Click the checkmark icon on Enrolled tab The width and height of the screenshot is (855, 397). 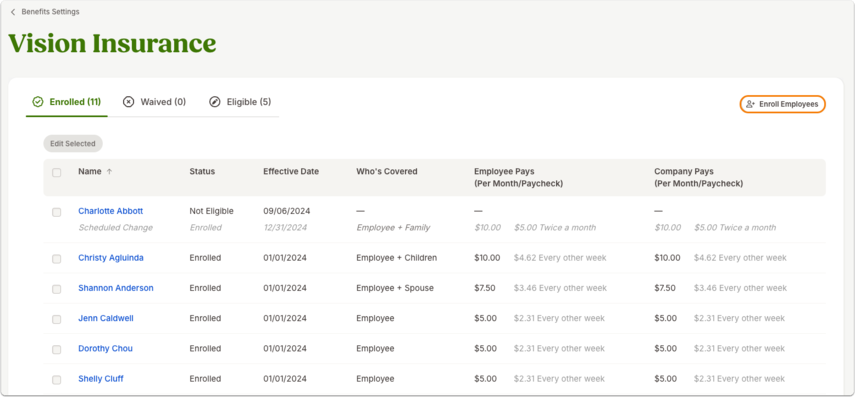click(38, 102)
